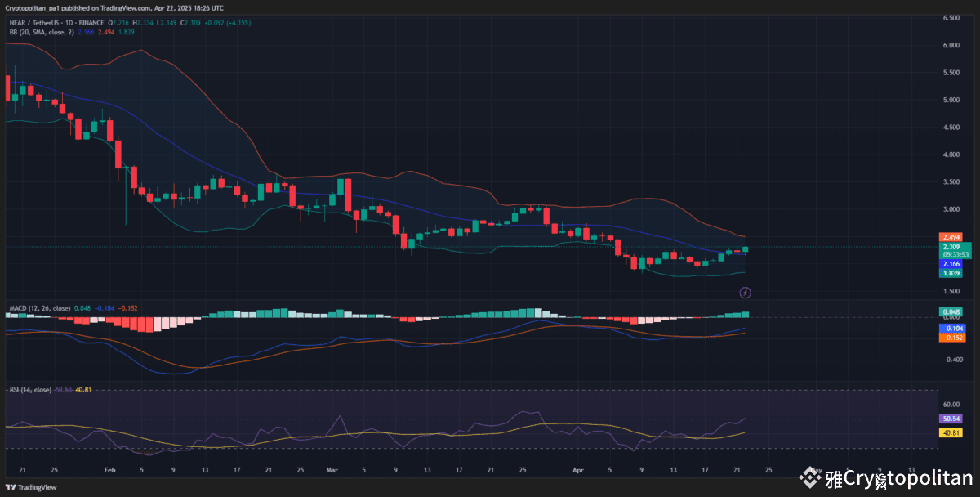The image size is (980, 497).
Task: Click the -0.104 MACD line value label
Action: [952, 328]
